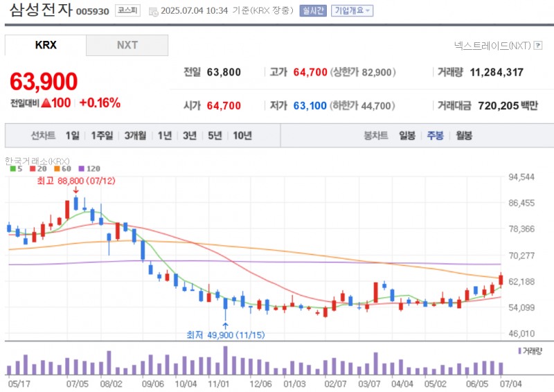Click the 코스피 market badge
Image resolution: width=554 pixels, height=392 pixels.
pyautogui.click(x=128, y=11)
